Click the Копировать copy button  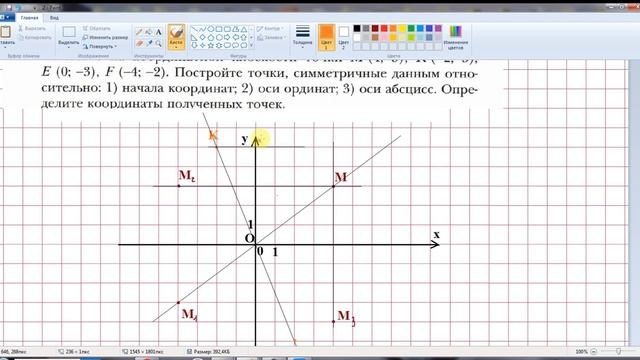[x=35, y=38]
